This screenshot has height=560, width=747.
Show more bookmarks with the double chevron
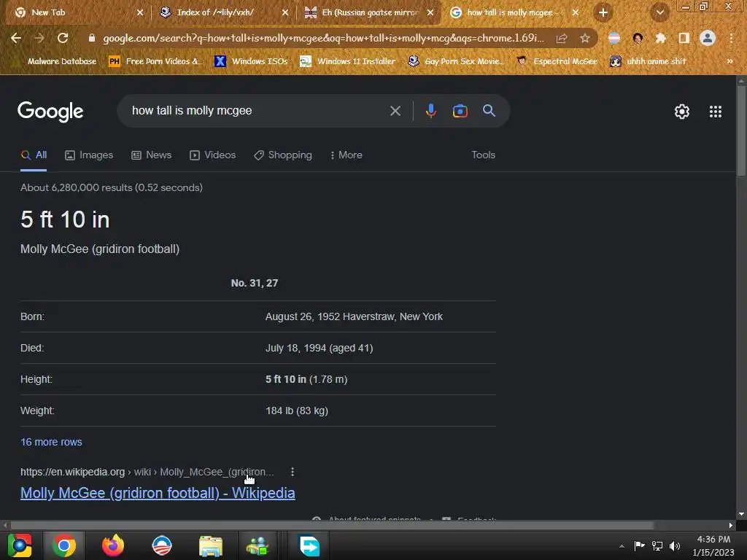(729, 61)
